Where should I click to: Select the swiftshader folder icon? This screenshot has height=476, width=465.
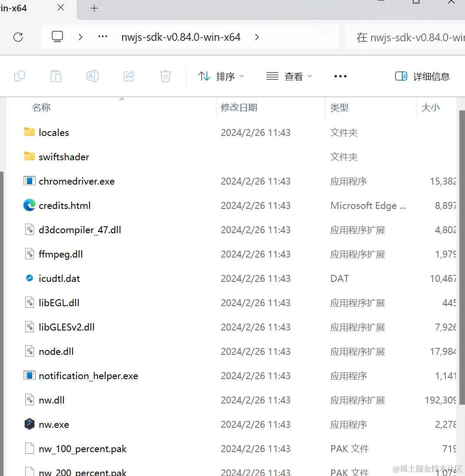click(30, 156)
